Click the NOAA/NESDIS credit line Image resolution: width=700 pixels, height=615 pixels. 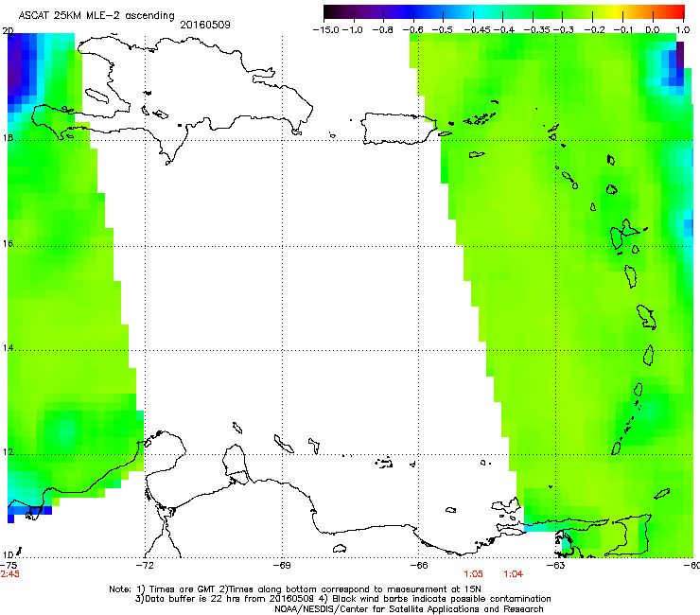click(x=409, y=609)
